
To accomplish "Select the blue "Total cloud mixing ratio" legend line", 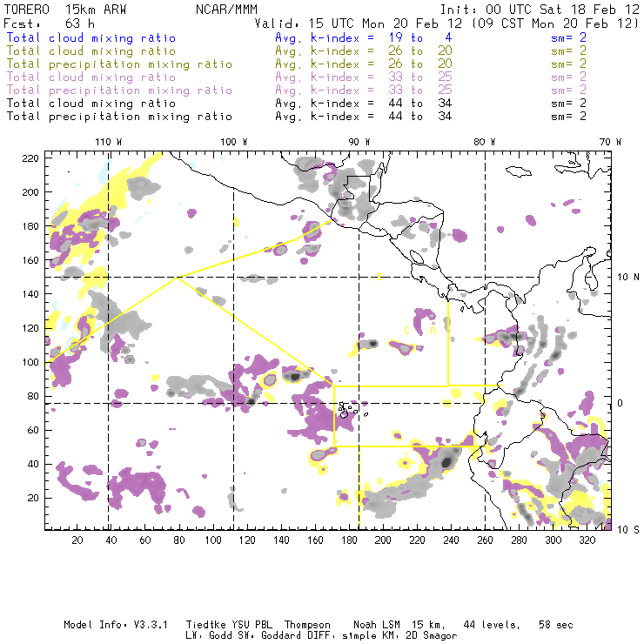I will click(x=91, y=38).
